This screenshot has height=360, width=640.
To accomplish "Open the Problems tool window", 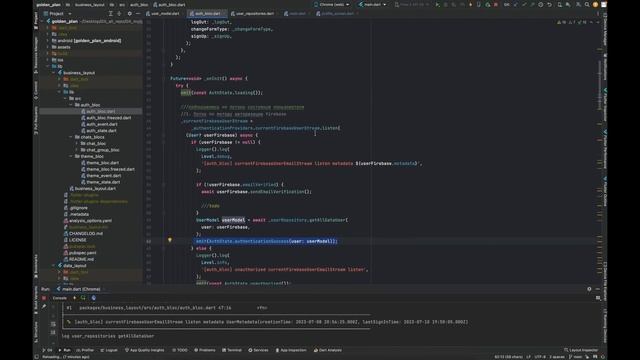I will [x=205, y=350].
